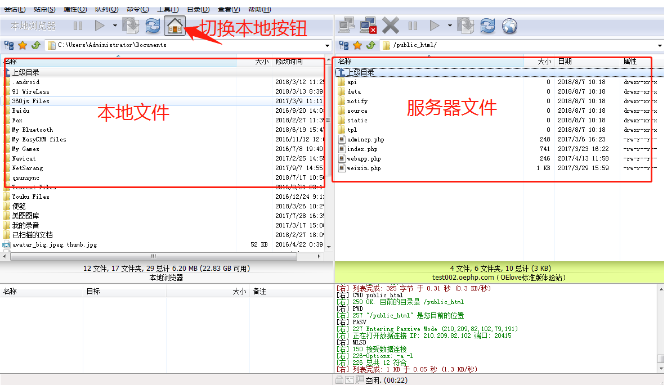The image size is (664, 389).
Task: Click the home icon to switch local browser
Action: point(175,26)
